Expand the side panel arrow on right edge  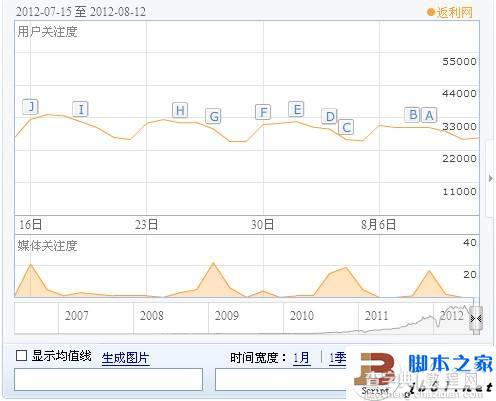490,178
